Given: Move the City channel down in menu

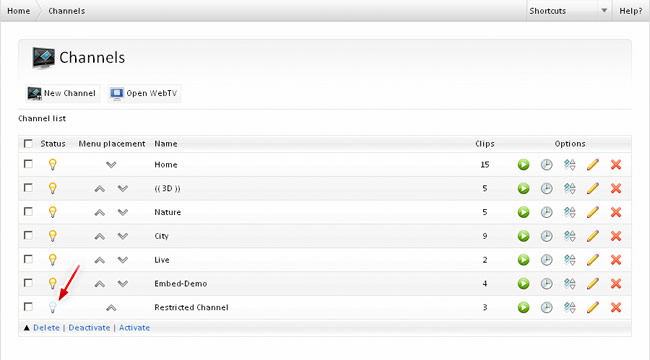Looking at the screenshot, I should coord(123,236).
